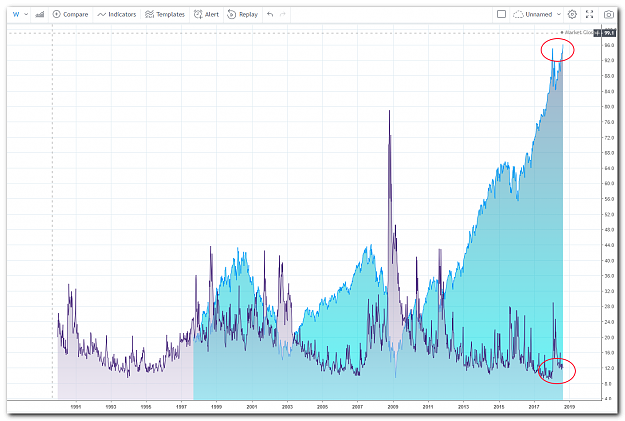Click the 20.0 value on price axis

[x=609, y=338]
